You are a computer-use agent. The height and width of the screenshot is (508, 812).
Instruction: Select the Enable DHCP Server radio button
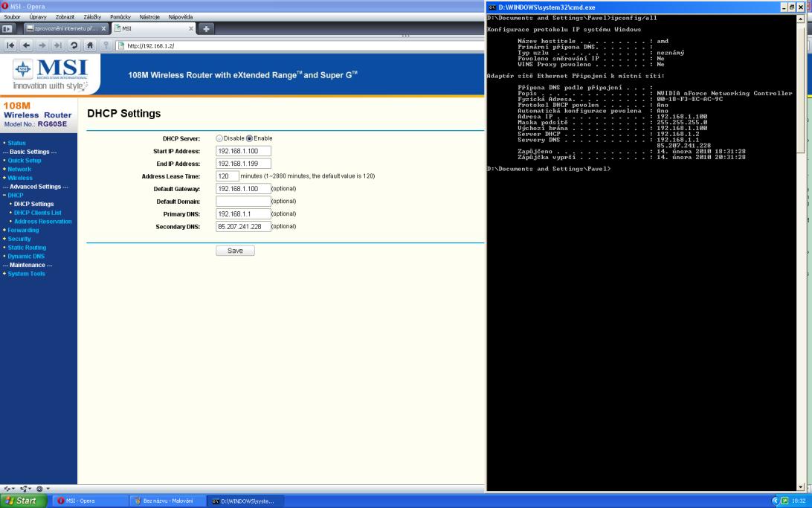tap(250, 138)
